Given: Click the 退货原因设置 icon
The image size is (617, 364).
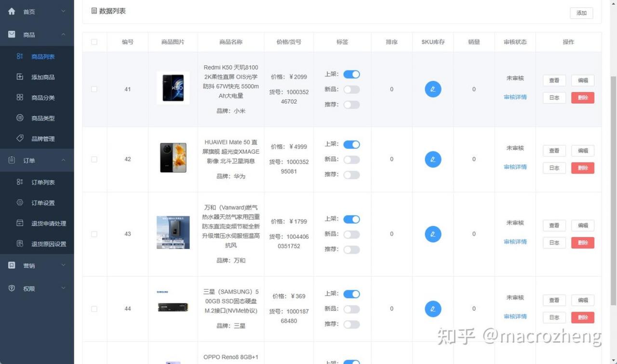Looking at the screenshot, I should 20,244.
